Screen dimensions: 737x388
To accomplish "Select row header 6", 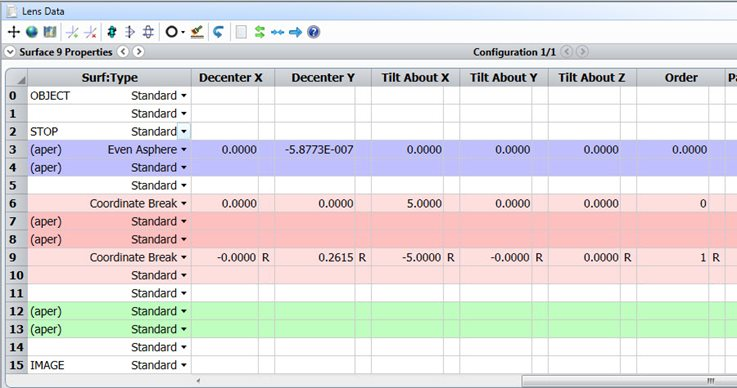I will (x=16, y=204).
